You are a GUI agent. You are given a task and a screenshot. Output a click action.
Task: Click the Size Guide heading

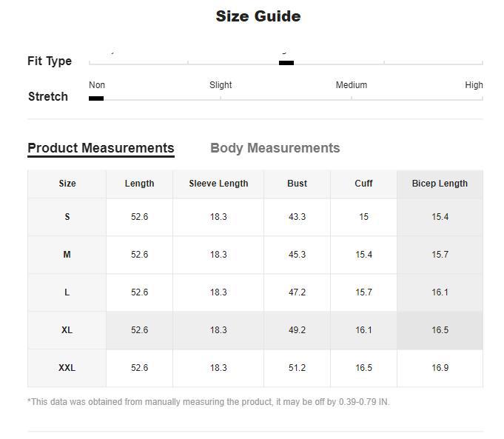[x=258, y=16]
